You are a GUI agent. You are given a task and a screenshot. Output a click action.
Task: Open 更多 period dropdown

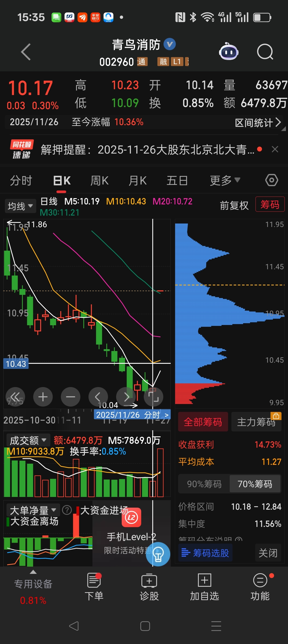(x=225, y=180)
